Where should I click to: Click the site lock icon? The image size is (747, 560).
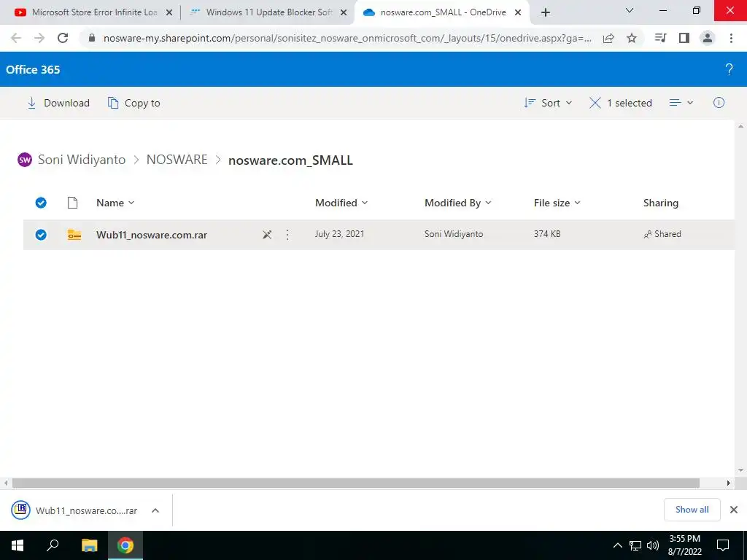92,38
